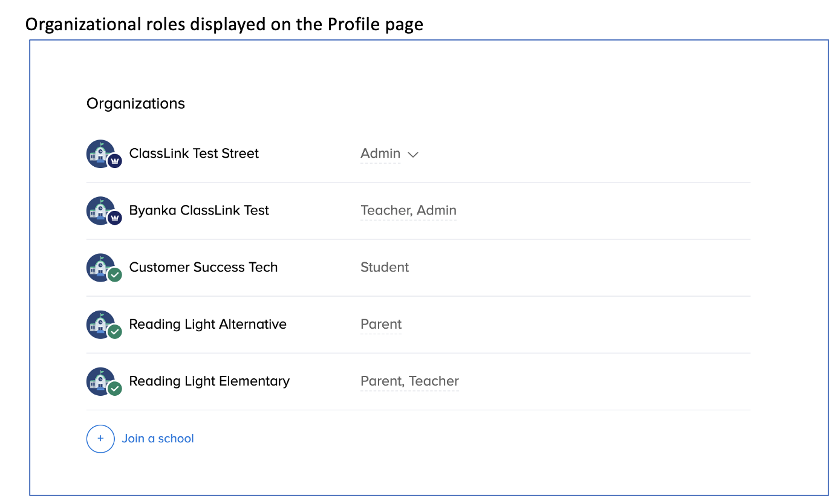Open the Reading Light Elementary organization name

[209, 381]
